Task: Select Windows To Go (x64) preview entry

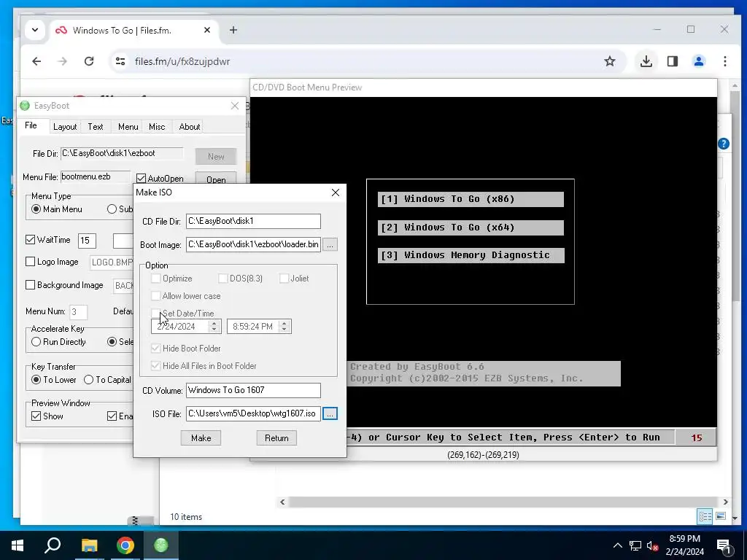Action: click(471, 227)
